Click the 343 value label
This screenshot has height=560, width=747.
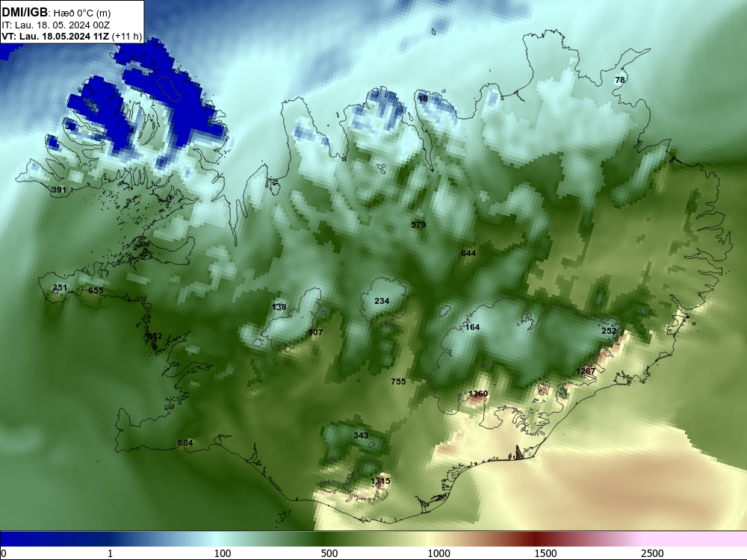pyautogui.click(x=361, y=436)
